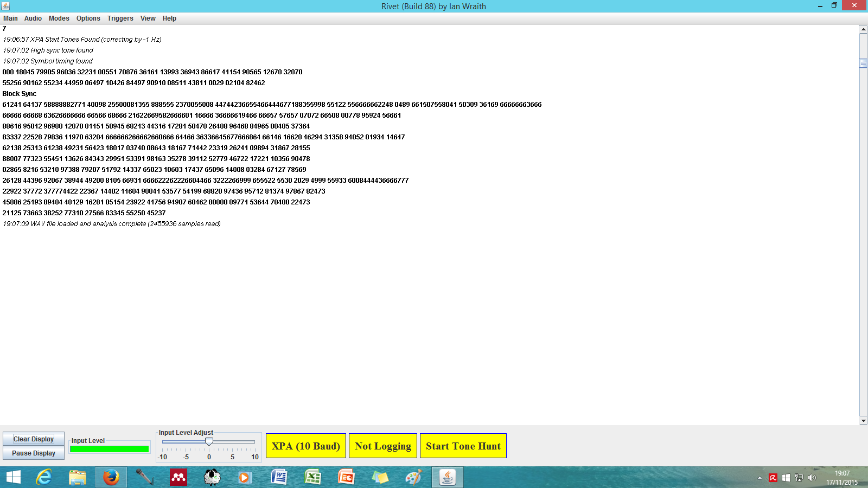Viewport: 868px width, 488px height.
Task: Toggle the Not Logging status button
Action: point(383,446)
